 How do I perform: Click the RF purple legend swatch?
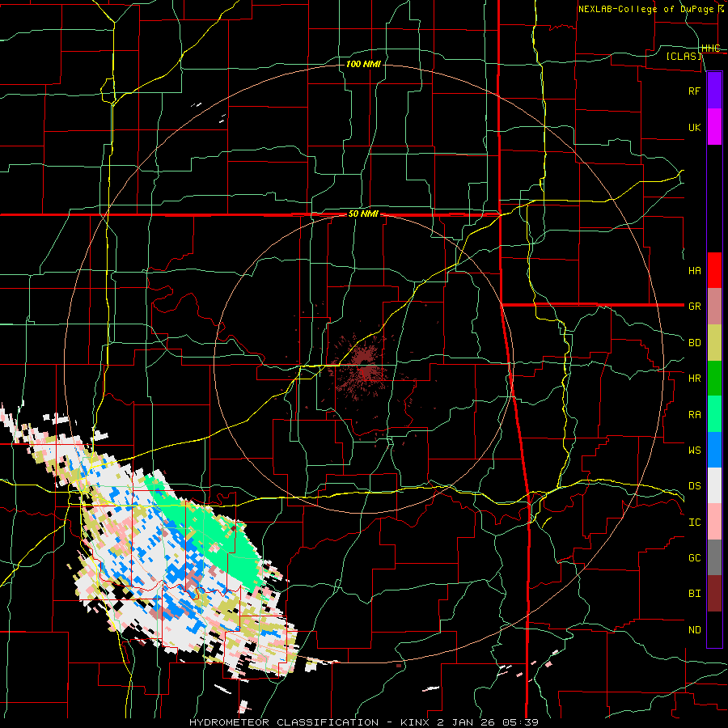coord(714,91)
